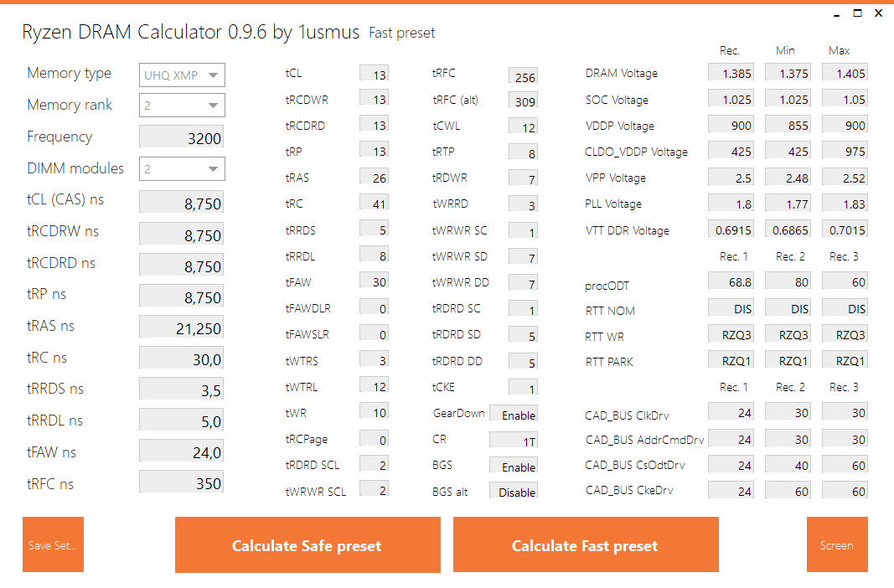The height and width of the screenshot is (588, 894).
Task: Maximize the calculator window
Action: pos(857,13)
